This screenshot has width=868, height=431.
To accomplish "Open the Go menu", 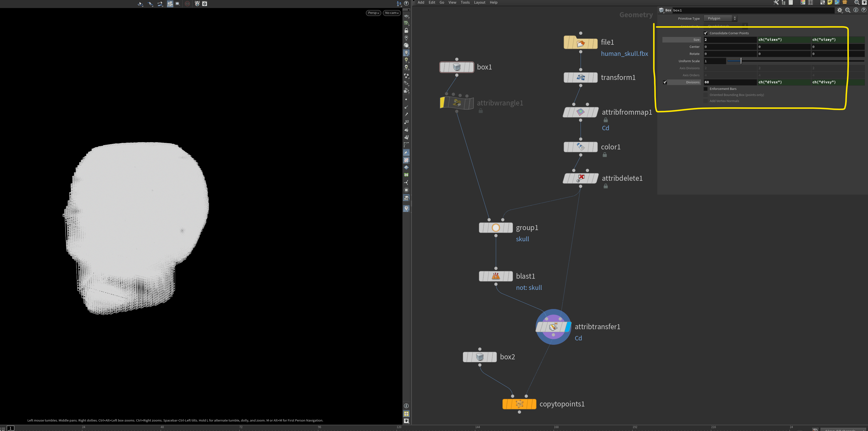I will (x=442, y=2).
